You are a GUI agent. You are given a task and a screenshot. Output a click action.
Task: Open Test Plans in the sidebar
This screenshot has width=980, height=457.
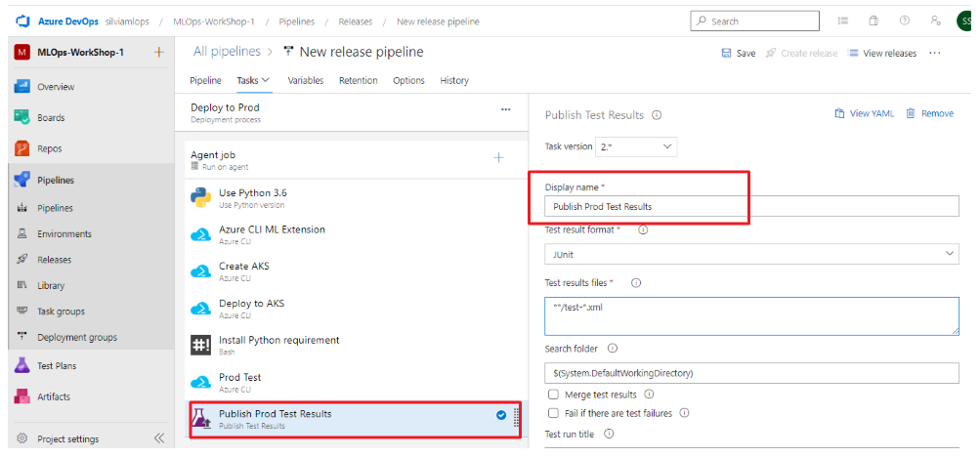point(57,366)
